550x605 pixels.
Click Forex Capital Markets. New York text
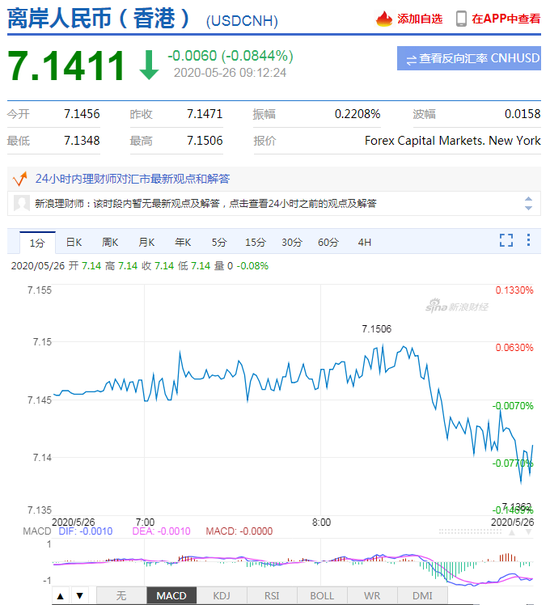[x=452, y=140]
